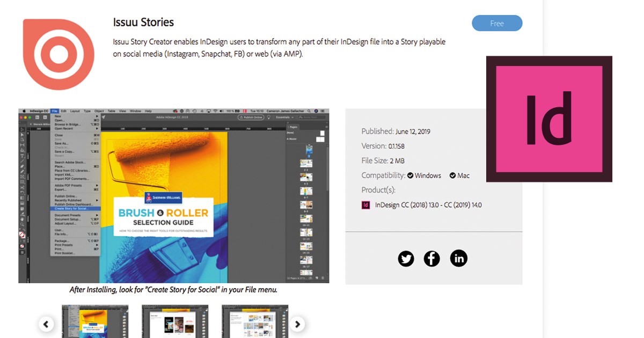The image size is (644, 338).
Task: Open the Layout menu in InDesign
Action: coord(75,111)
